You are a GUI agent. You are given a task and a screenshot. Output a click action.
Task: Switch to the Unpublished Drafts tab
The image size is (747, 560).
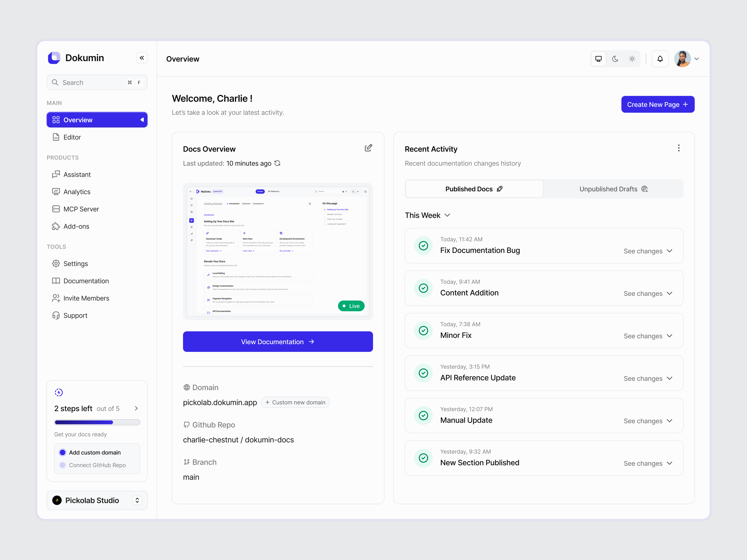click(613, 189)
